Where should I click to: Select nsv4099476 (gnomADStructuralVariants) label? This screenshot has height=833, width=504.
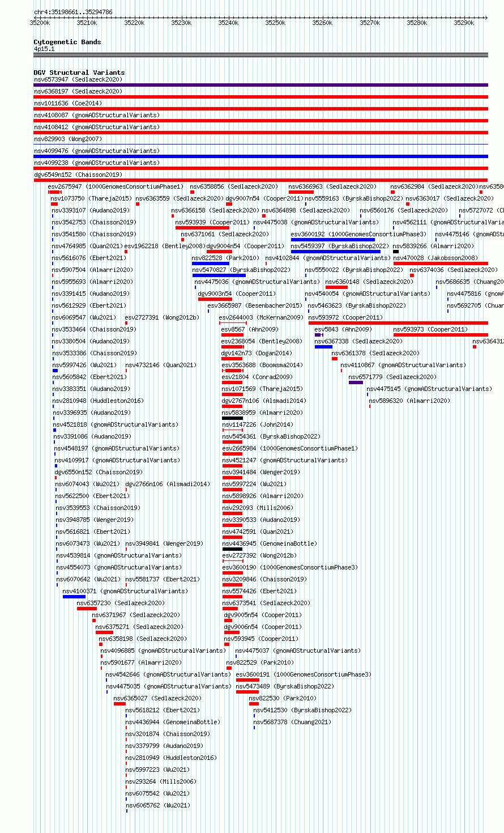[97, 151]
